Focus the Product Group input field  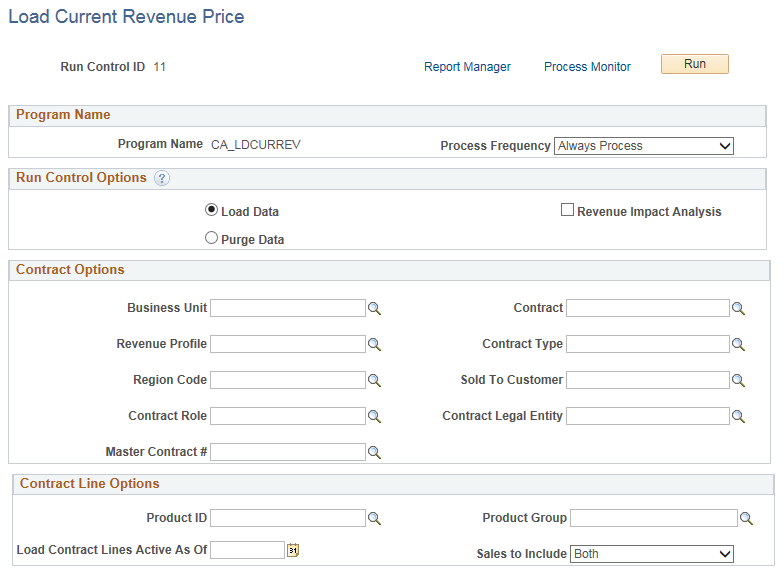[654, 518]
